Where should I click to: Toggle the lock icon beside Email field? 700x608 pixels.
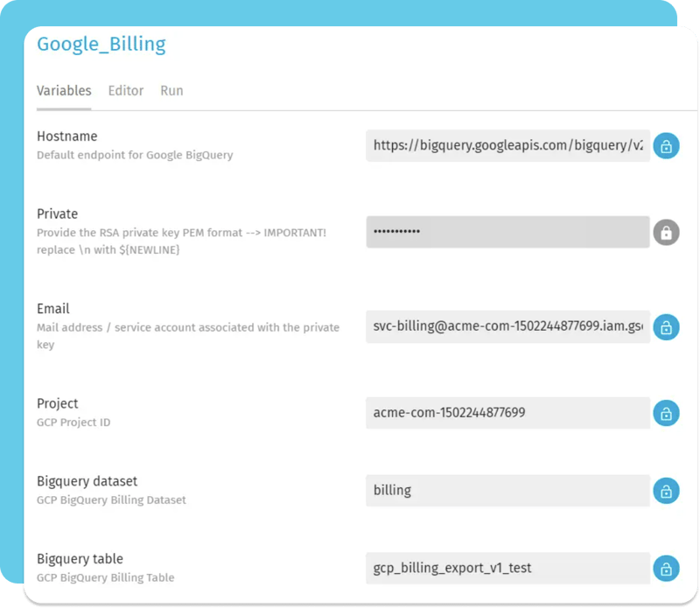[666, 327]
